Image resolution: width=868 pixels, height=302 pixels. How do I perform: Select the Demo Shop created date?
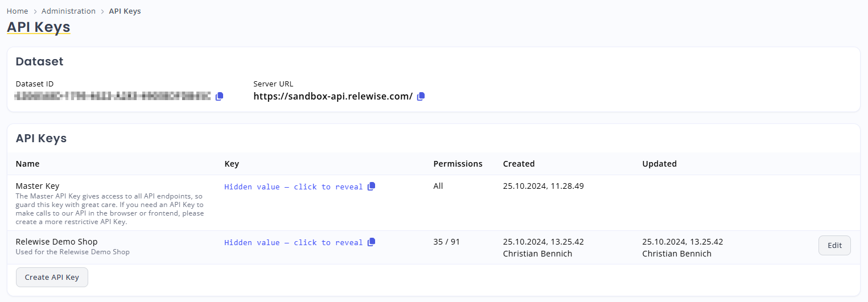(544, 242)
